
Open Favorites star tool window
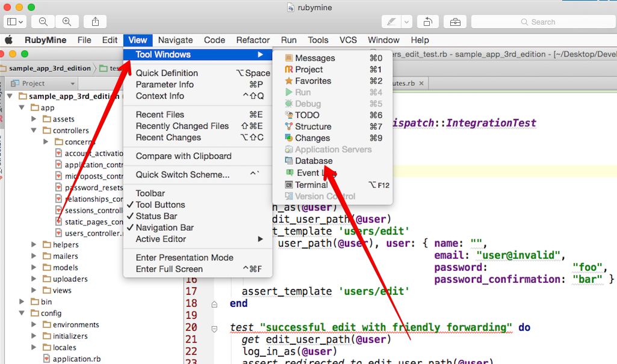(332, 81)
